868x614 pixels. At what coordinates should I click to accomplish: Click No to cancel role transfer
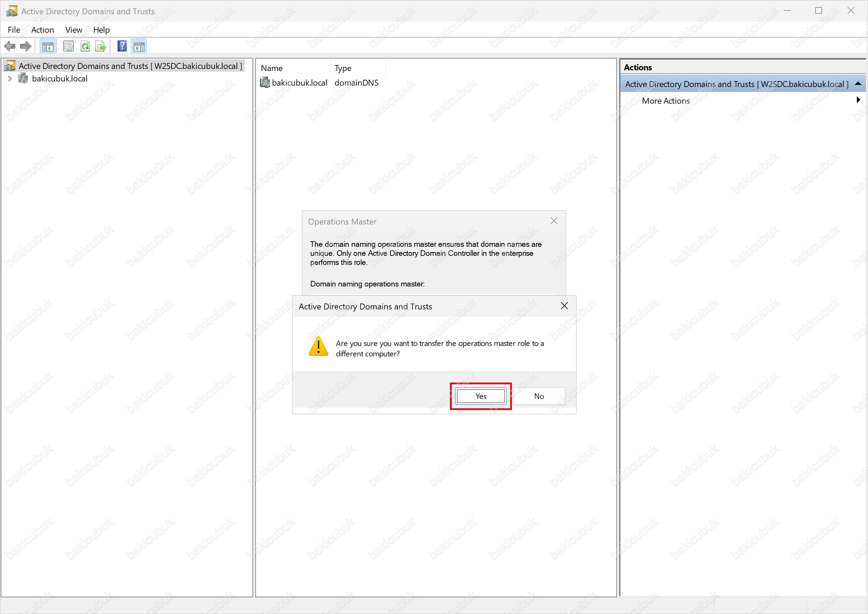(x=539, y=396)
